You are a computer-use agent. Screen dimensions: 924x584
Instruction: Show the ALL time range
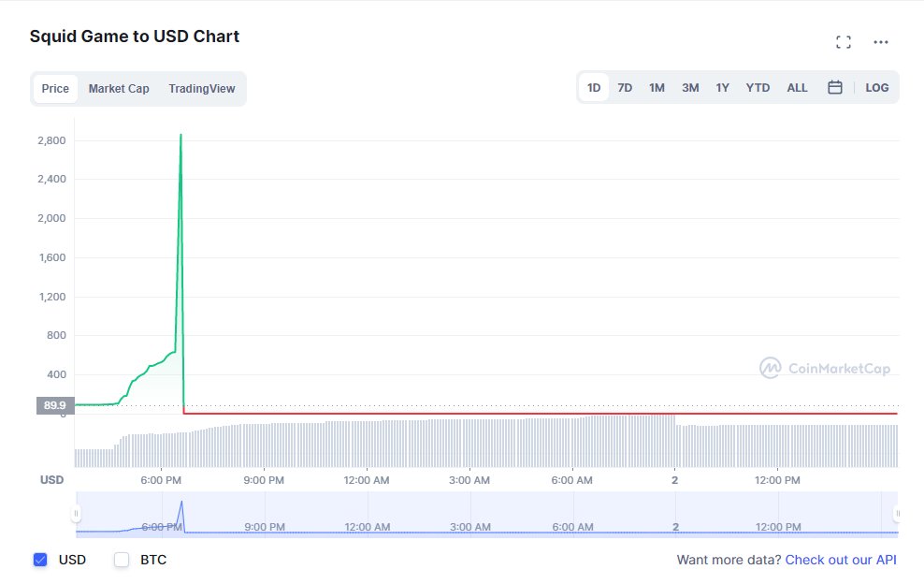(x=797, y=88)
